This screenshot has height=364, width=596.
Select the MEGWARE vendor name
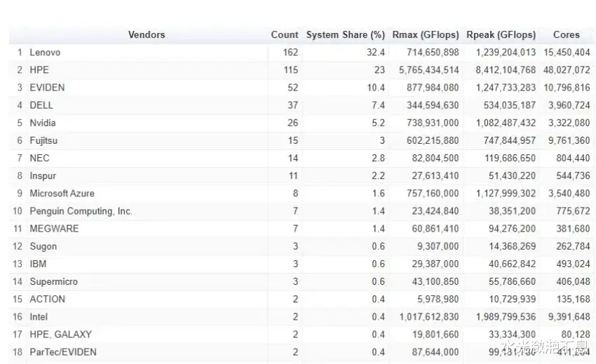pyautogui.click(x=54, y=229)
